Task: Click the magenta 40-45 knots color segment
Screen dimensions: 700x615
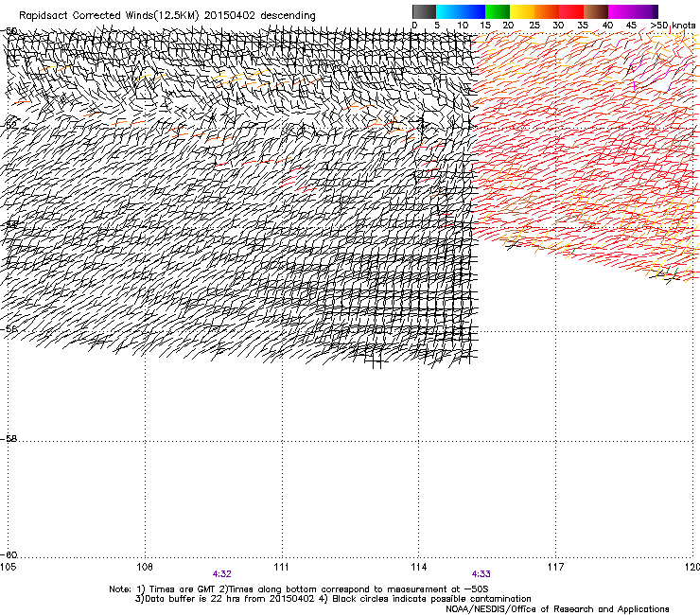Action: 621,11
